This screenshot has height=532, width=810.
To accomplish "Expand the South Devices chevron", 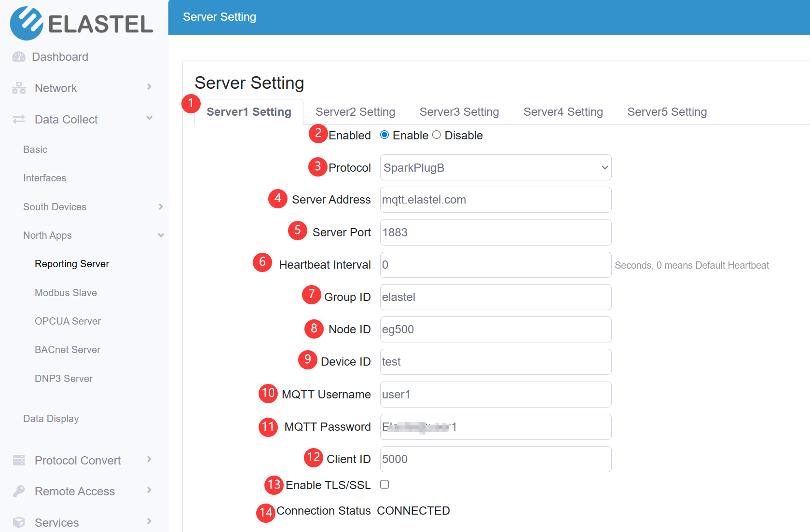I will (161, 206).
